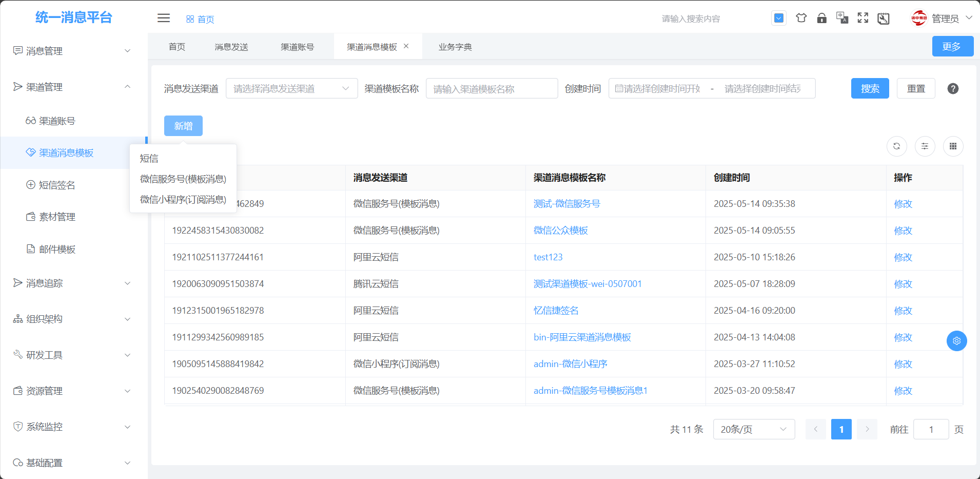The height and width of the screenshot is (479, 980).
Task: Click the help question mark icon
Action: [x=953, y=88]
